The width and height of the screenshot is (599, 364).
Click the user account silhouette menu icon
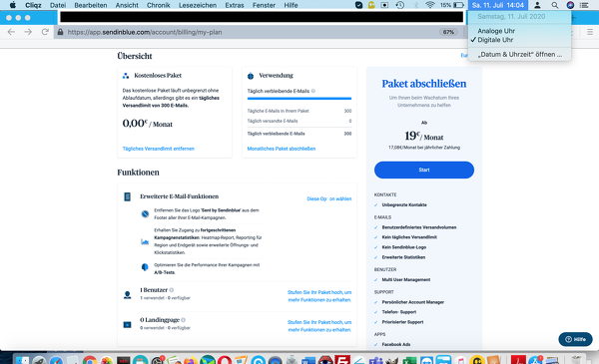click(537, 5)
